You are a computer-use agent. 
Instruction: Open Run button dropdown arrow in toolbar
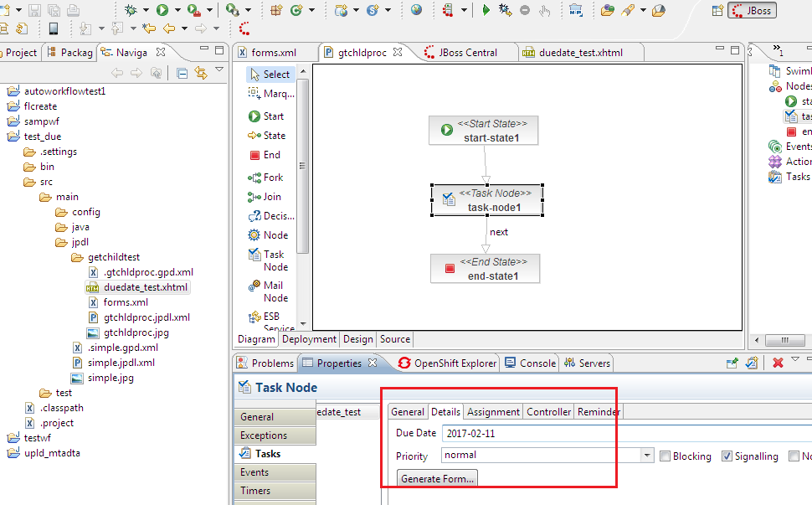177,11
